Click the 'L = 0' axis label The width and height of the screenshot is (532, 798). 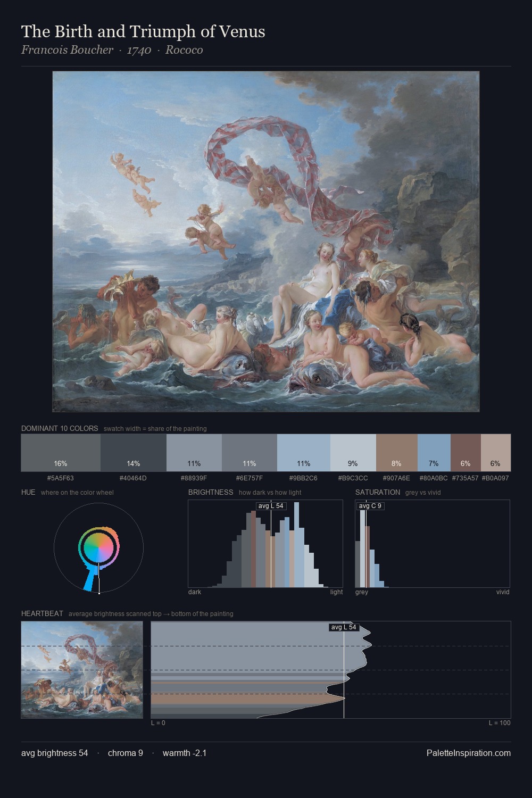point(158,723)
